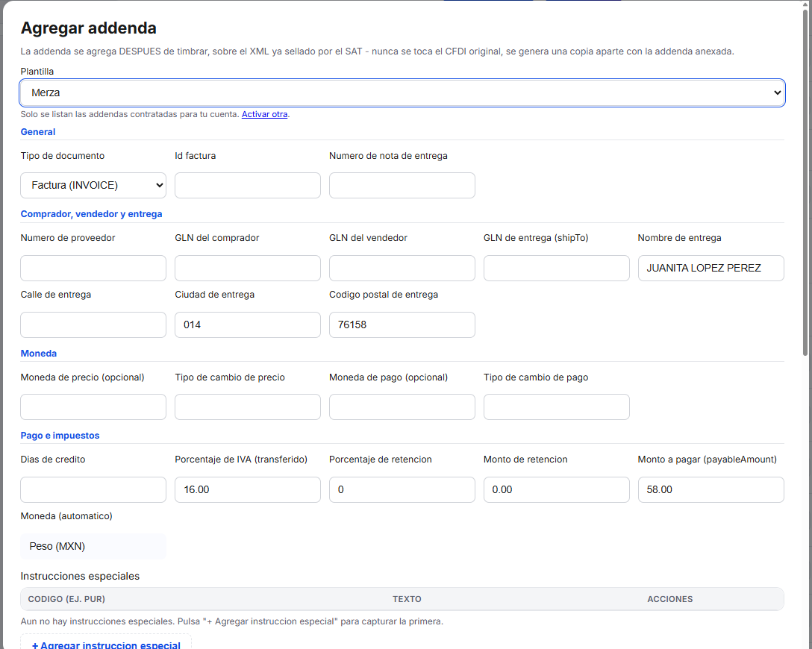Click Monto de retencion field showing 0.00
This screenshot has height=649, width=812.
point(556,489)
